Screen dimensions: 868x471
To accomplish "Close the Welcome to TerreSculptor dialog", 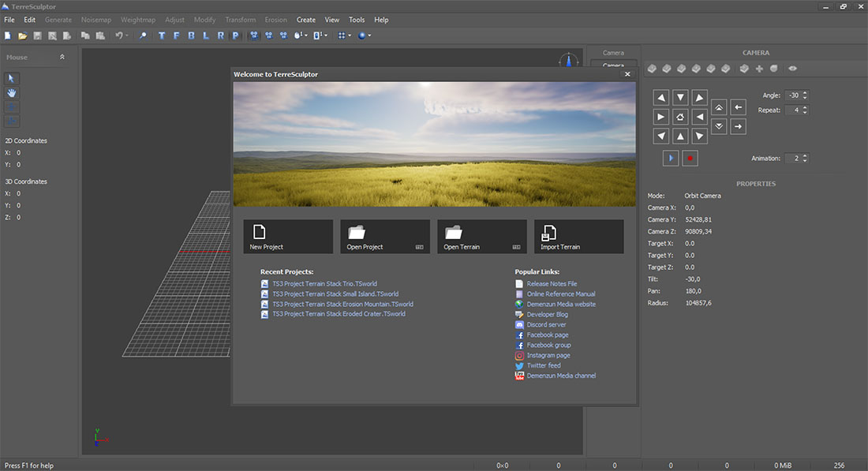I will 627,74.
